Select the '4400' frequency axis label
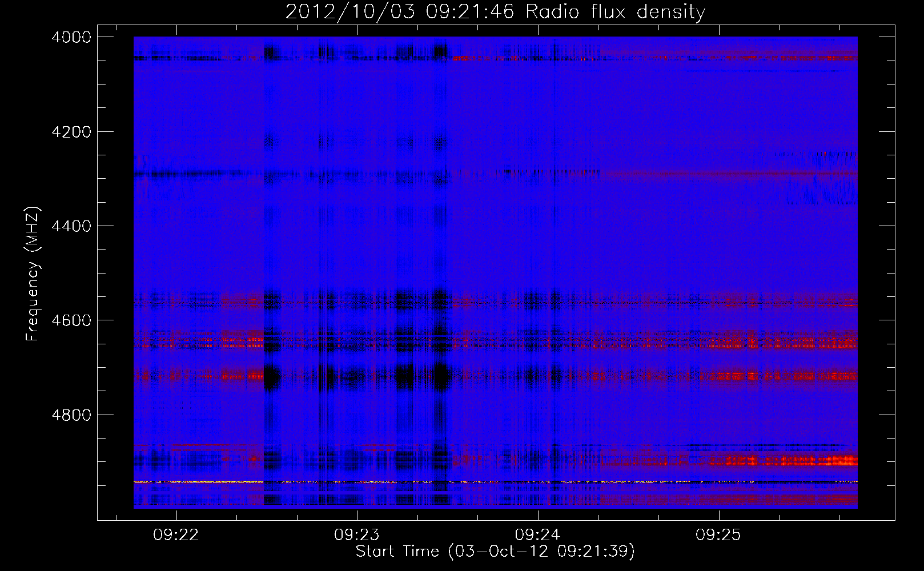The height and width of the screenshot is (571, 924). (x=71, y=226)
